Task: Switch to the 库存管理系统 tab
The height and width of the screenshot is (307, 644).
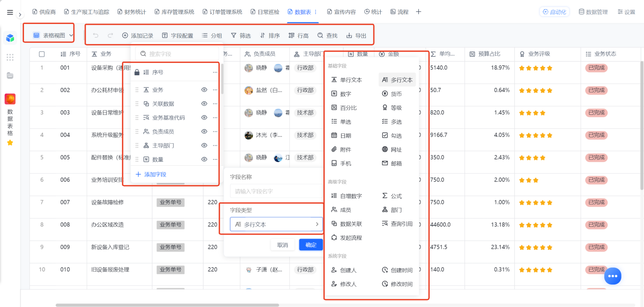Action: (x=174, y=12)
